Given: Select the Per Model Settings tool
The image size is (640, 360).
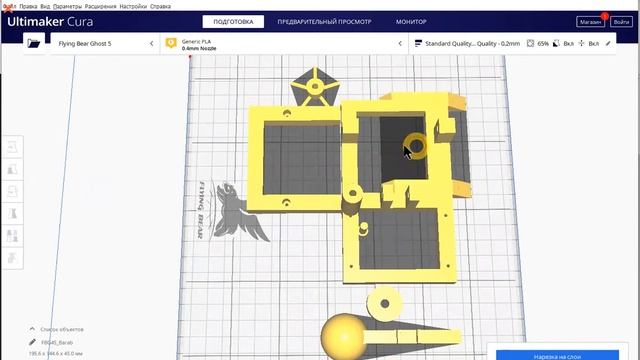Looking at the screenshot, I should click(x=13, y=236).
